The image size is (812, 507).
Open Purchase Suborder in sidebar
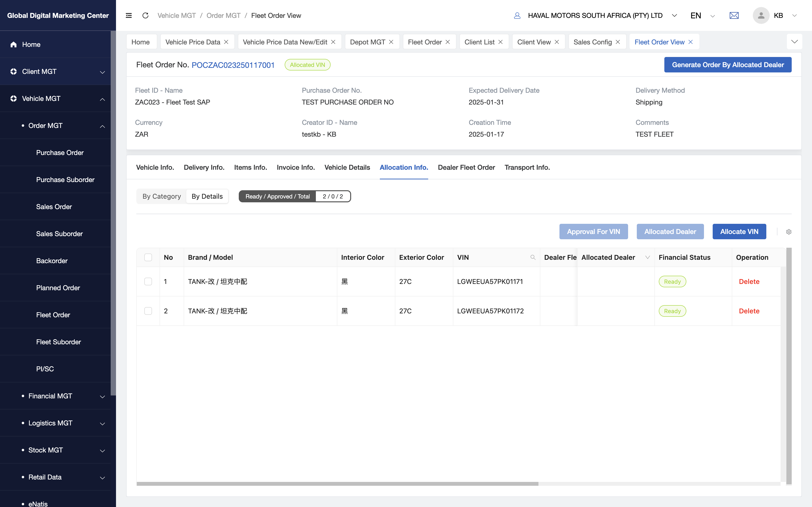coord(65,180)
